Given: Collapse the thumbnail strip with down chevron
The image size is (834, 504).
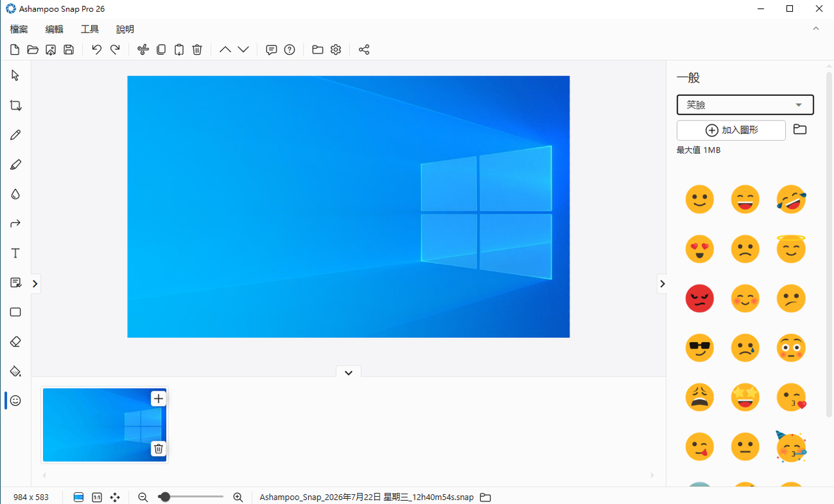Looking at the screenshot, I should pos(349,372).
